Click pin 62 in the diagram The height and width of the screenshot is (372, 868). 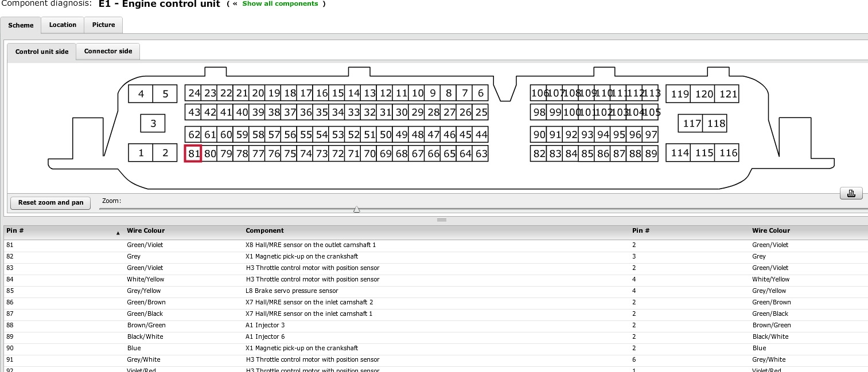tap(194, 135)
